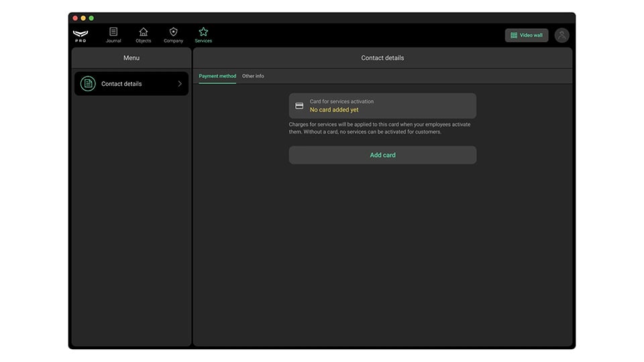
Task: Click the Contact details document icon
Action: [88, 84]
